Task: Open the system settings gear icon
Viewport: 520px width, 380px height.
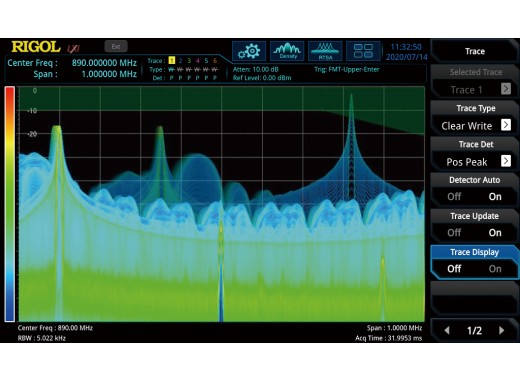Action: (249, 51)
